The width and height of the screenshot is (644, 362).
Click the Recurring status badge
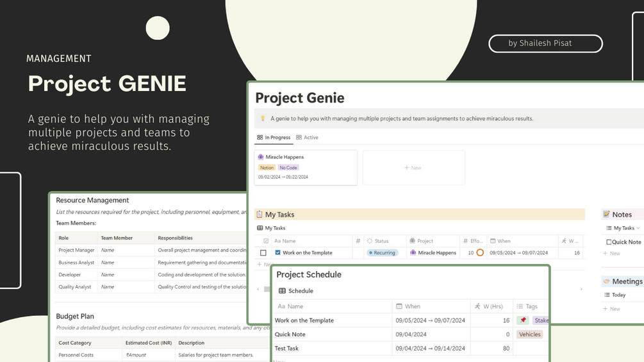click(x=383, y=253)
